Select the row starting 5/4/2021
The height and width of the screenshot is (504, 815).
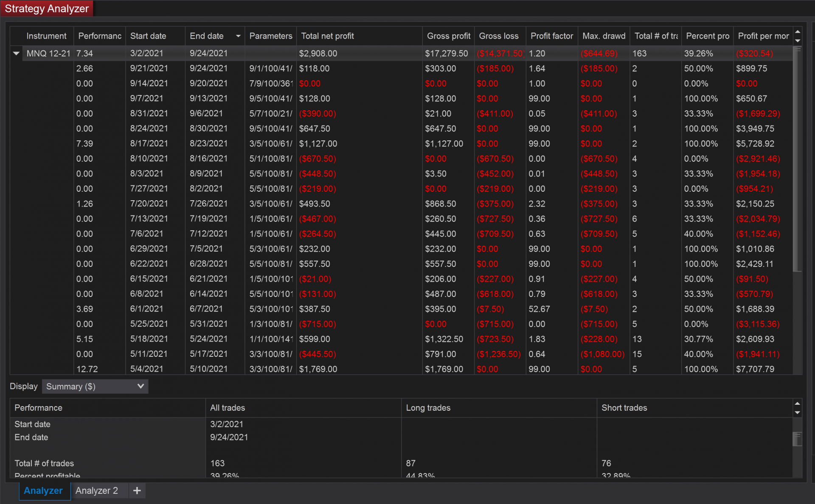tap(146, 369)
